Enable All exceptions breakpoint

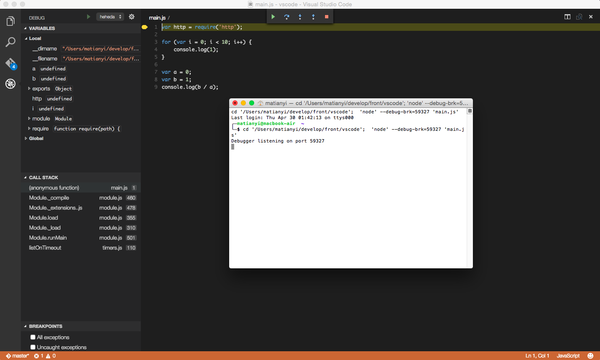33,337
